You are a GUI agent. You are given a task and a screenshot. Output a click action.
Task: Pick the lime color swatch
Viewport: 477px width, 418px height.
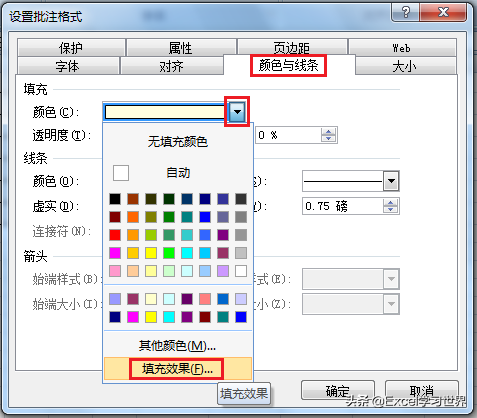pyautogui.click(x=151, y=235)
